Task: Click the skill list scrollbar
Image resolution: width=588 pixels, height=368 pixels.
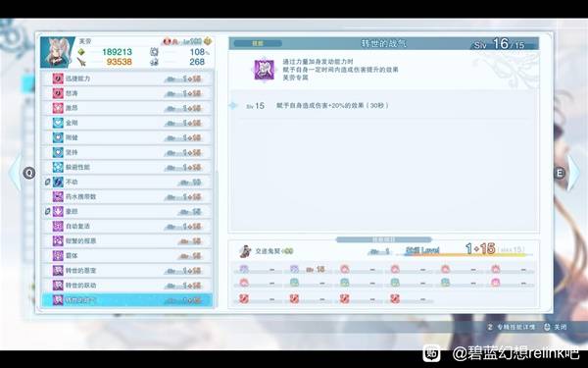Action: [216, 240]
